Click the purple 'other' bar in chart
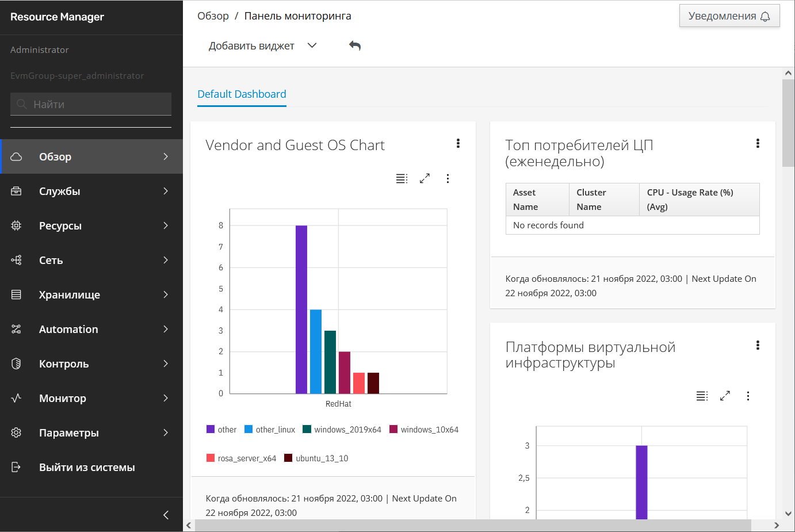Screen dimensions: 795x532 pyautogui.click(x=301, y=309)
